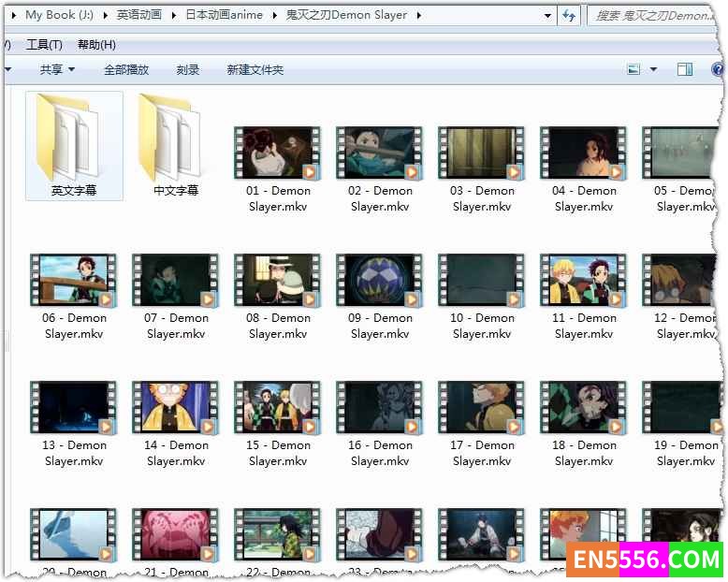Image resolution: width=728 pixels, height=582 pixels.
Task: Toggle the preview pane icon
Action: pos(685,69)
